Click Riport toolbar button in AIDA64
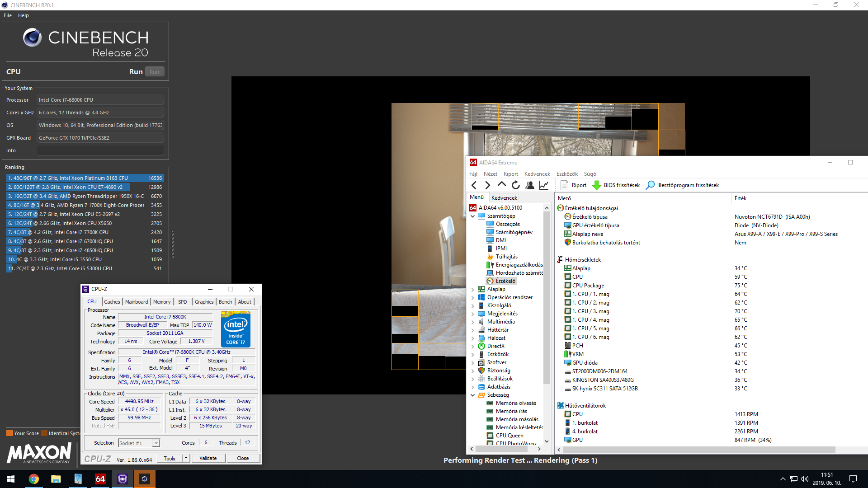 [573, 185]
